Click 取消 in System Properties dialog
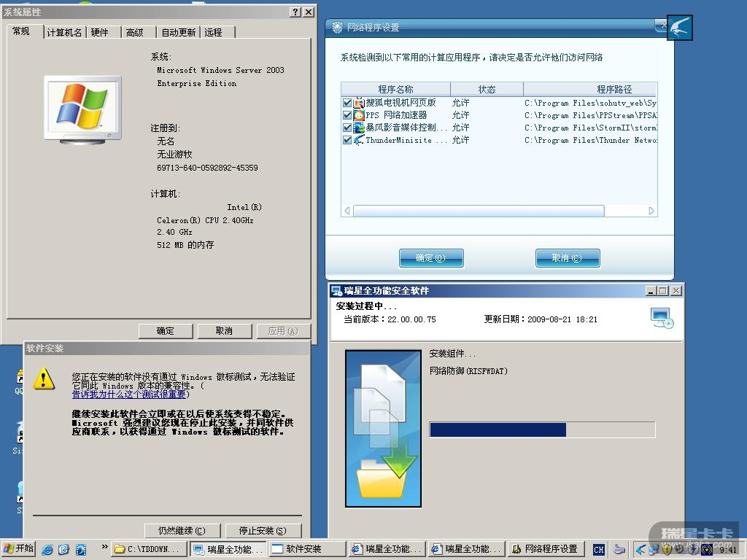 (224, 331)
